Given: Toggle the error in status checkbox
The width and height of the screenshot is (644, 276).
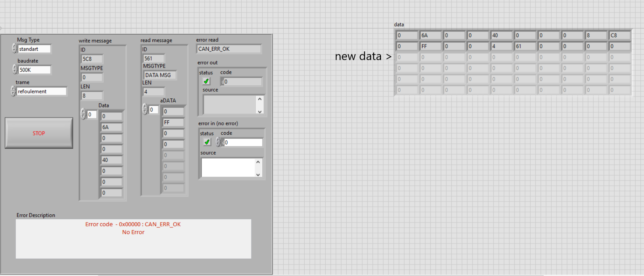Looking at the screenshot, I should click(207, 142).
